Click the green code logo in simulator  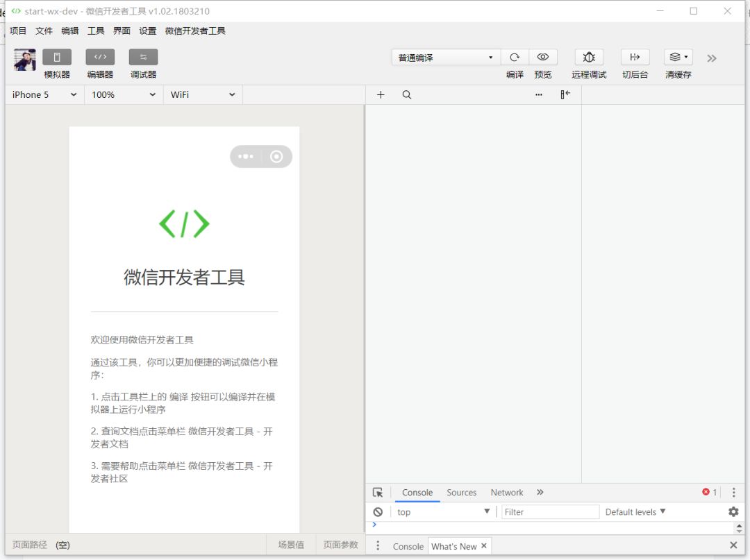(184, 223)
